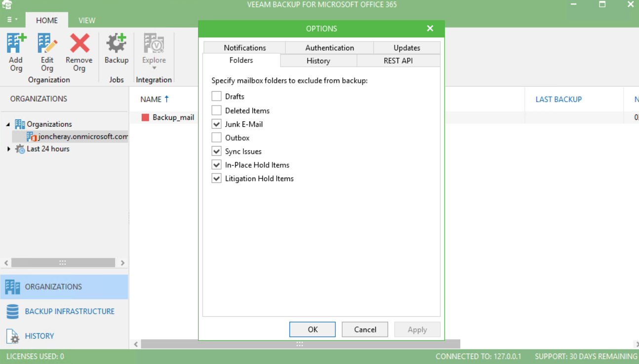The width and height of the screenshot is (639, 364).
Task: Switch to the Updates tab
Action: 407,48
